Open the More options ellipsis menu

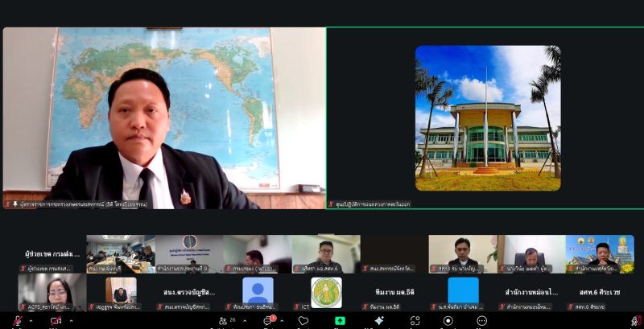click(481, 321)
